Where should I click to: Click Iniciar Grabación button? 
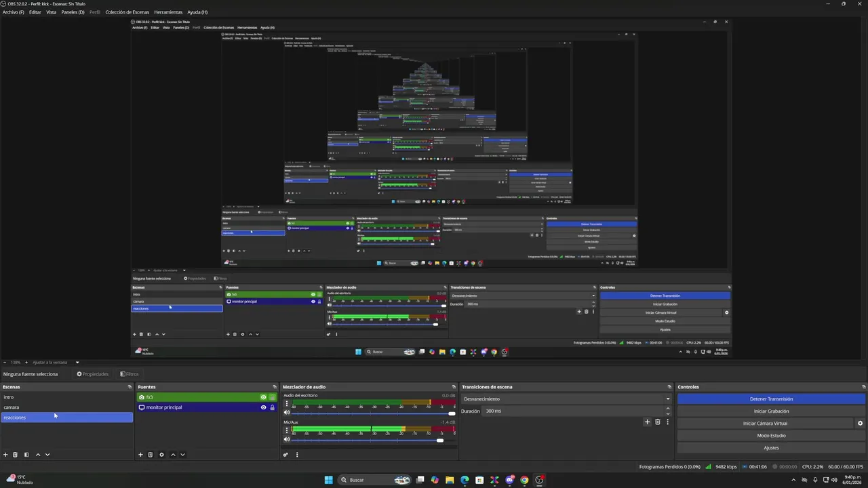pyautogui.click(x=771, y=411)
